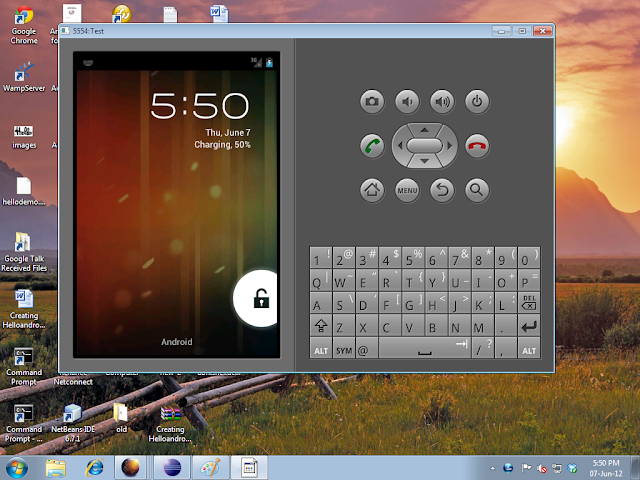This screenshot has width=640, height=480.
Task: Select the NetBeans IDE 6.7.1 shortcut
Action: pyautogui.click(x=73, y=423)
